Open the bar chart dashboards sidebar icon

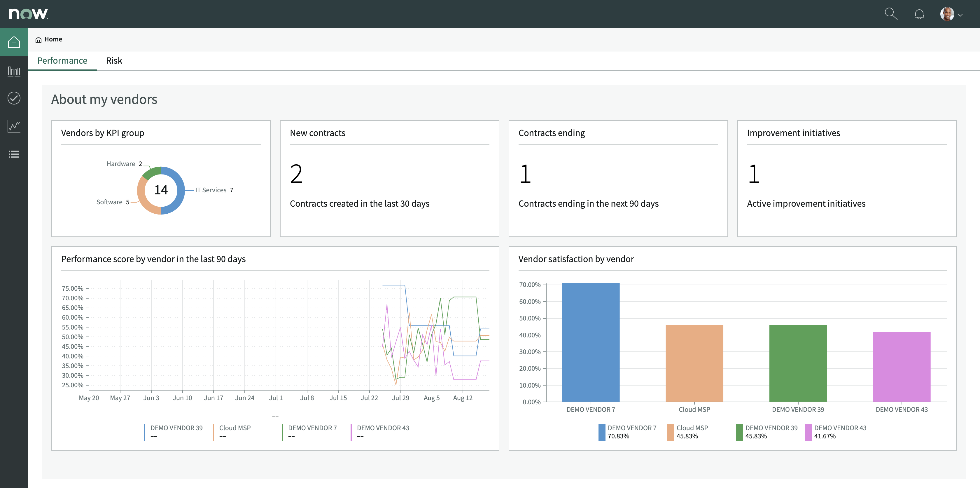[x=14, y=71]
